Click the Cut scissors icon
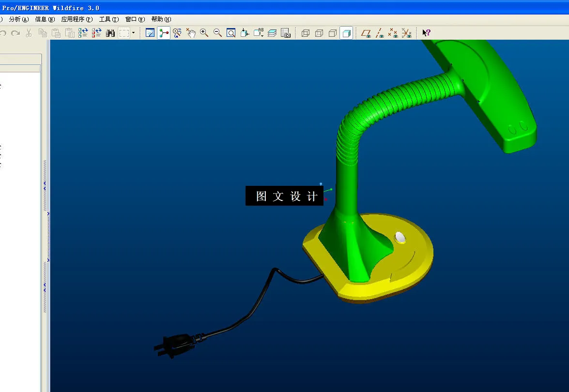The height and width of the screenshot is (392, 569). coord(29,33)
